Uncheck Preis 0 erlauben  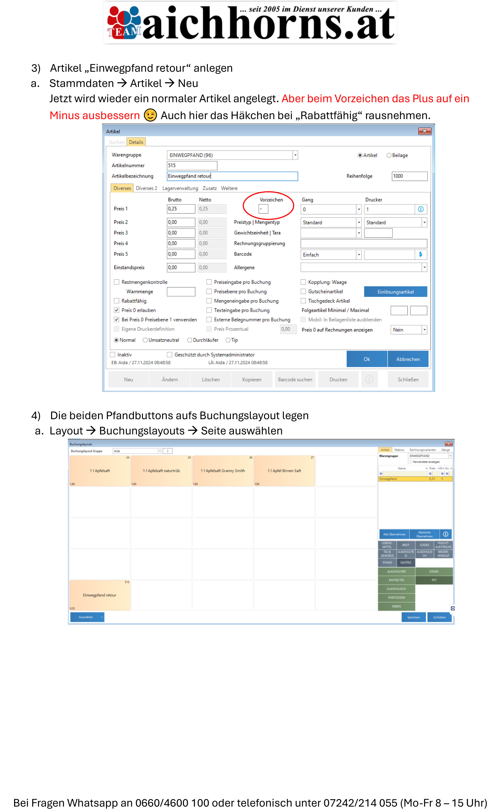tap(117, 310)
